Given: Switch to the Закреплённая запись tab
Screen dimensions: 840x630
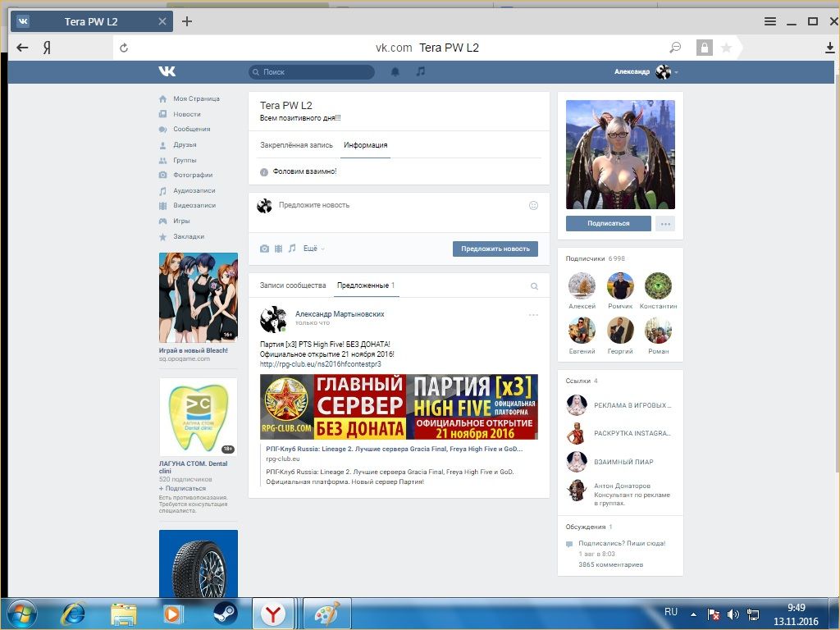Looking at the screenshot, I should click(x=296, y=145).
